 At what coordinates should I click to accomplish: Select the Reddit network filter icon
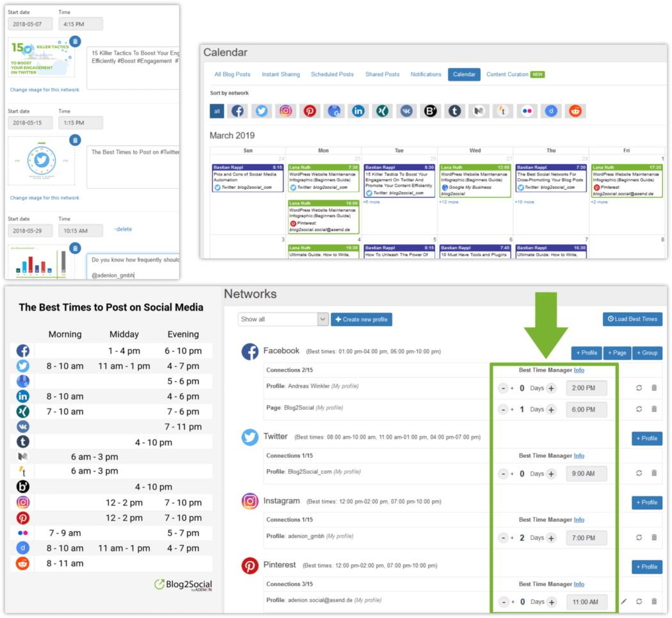tap(575, 111)
